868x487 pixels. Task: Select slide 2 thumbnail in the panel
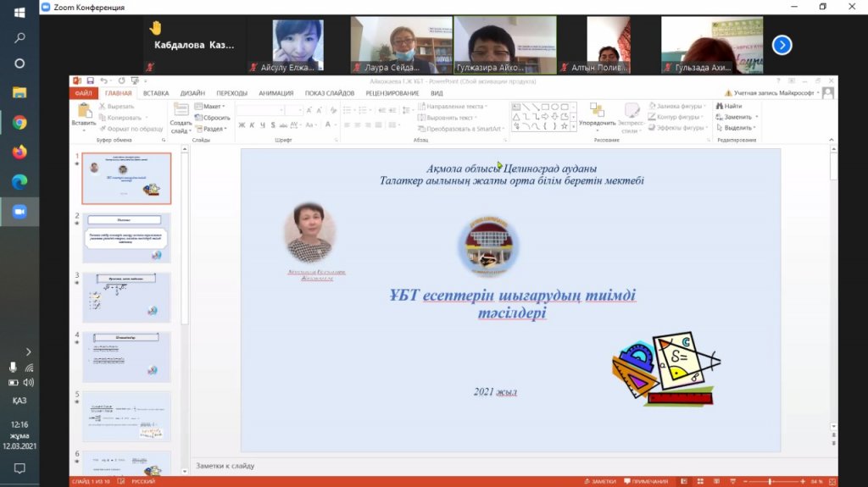tap(126, 237)
